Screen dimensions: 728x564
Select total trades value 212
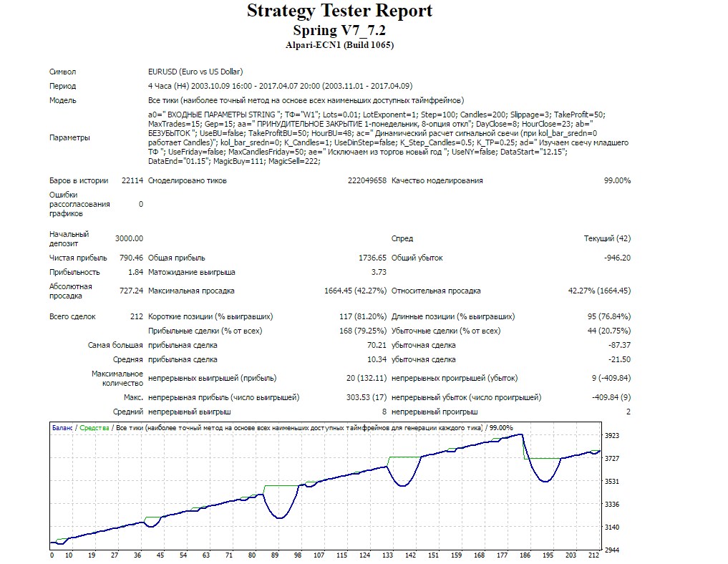click(137, 316)
